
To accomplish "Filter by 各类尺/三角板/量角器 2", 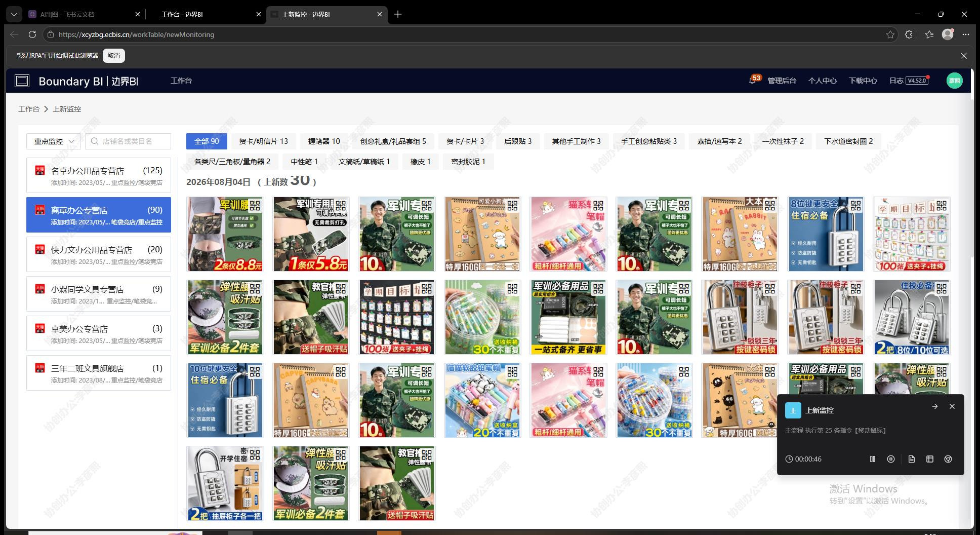I will coord(232,162).
